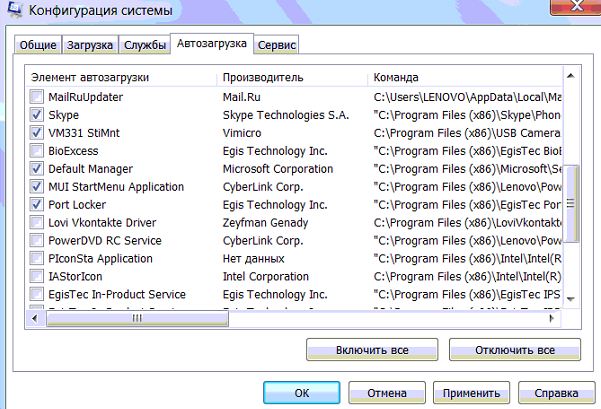Click the USB Camera command path
The width and height of the screenshot is (601, 409).
pyautogui.click(x=468, y=133)
